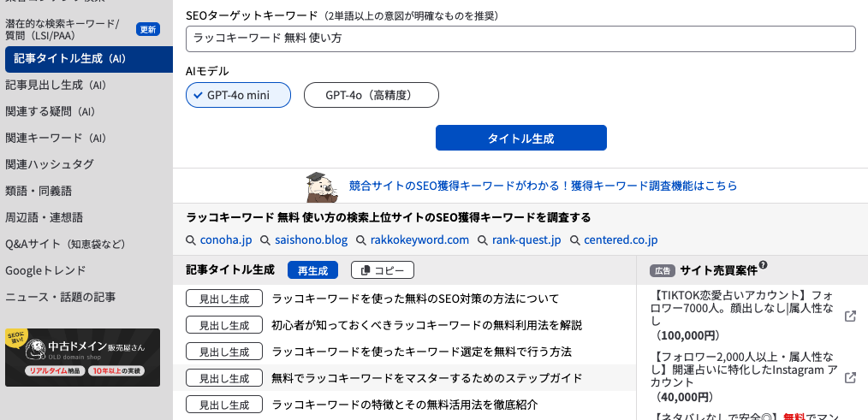Click 見出し生成 for 無料活用法を徹底紹介 title
The width and height of the screenshot is (868, 420).
(x=224, y=405)
